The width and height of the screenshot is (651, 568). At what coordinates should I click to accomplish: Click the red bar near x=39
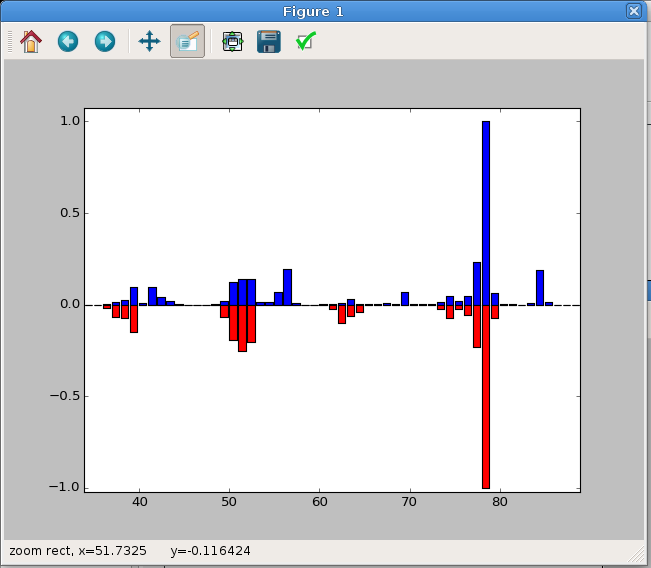point(134,319)
